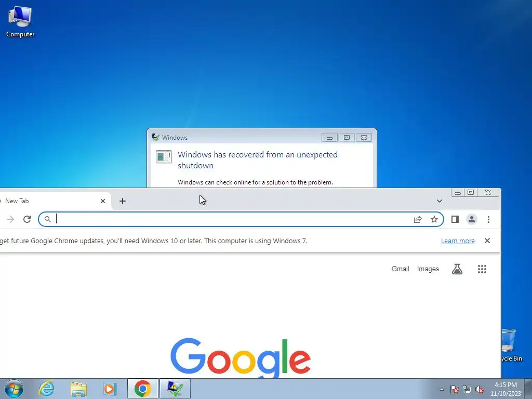
Task: Switch to Chrome taskbar button
Action: coord(142,389)
